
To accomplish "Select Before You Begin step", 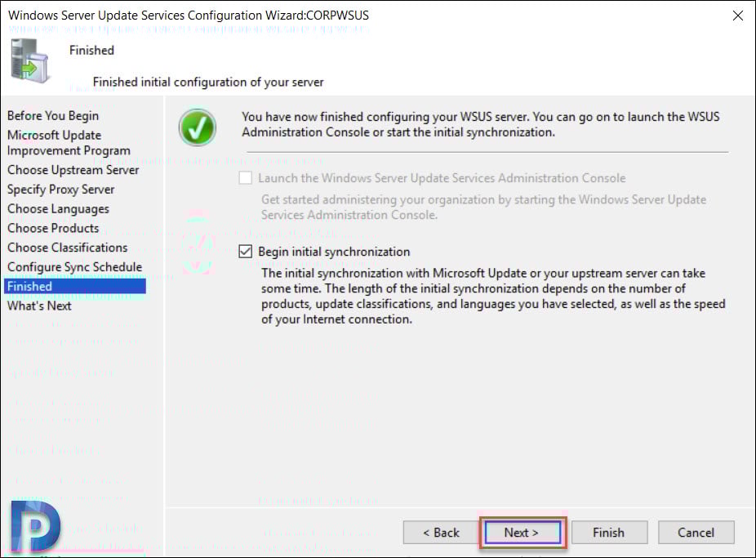I will pos(53,116).
